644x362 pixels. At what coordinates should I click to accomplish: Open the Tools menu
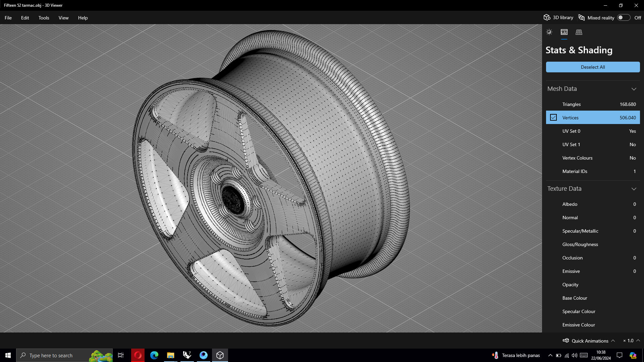coord(44,18)
